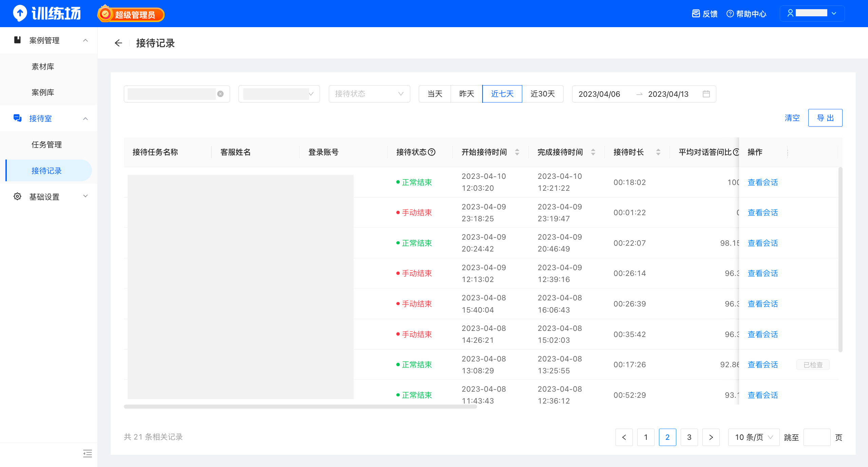Open the calendar date picker icon
Screen dimensions: 868x467
[706, 94]
